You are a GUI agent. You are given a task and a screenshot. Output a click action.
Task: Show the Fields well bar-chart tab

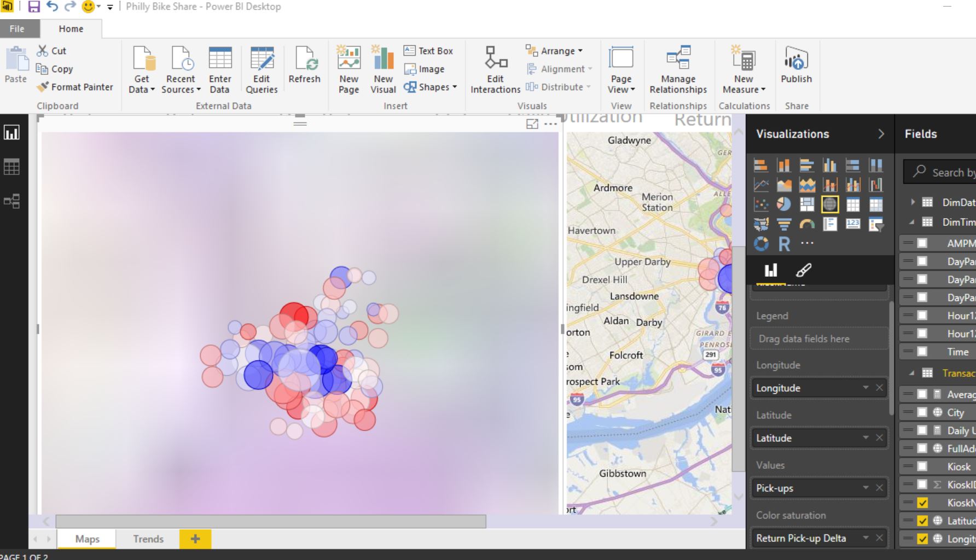tap(771, 270)
